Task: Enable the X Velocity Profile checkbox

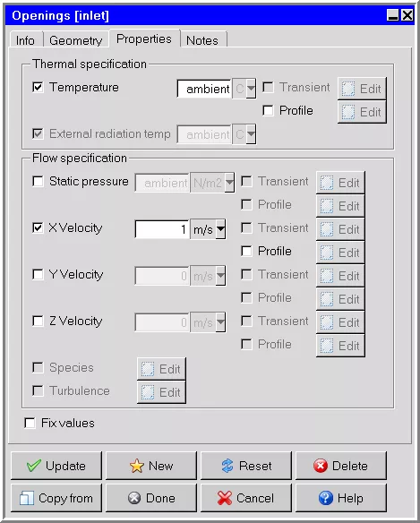Action: (246, 251)
